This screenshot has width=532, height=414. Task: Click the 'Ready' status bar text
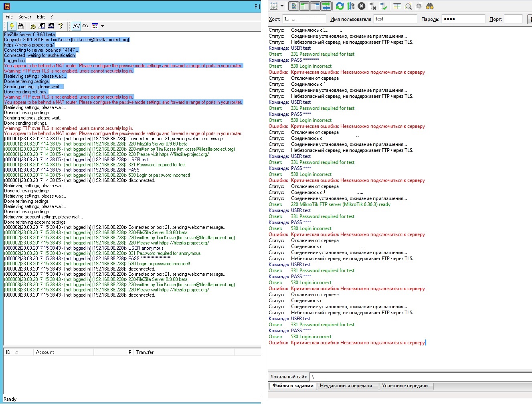point(10,399)
